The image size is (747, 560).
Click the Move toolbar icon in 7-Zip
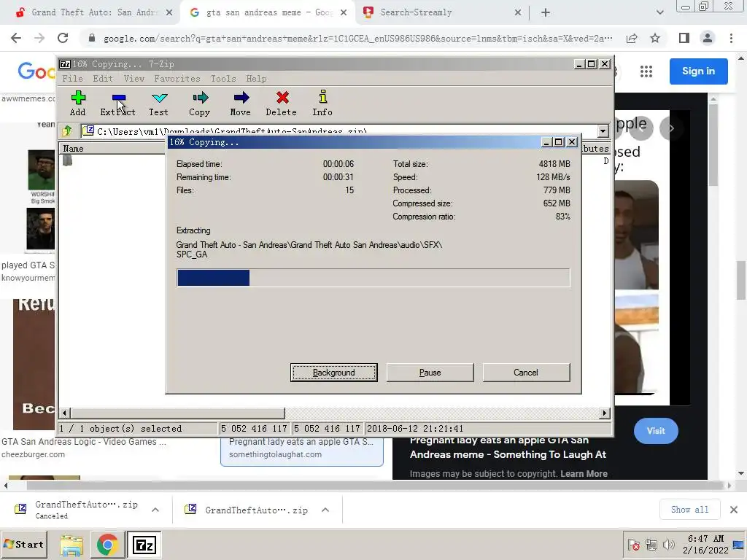tap(241, 104)
